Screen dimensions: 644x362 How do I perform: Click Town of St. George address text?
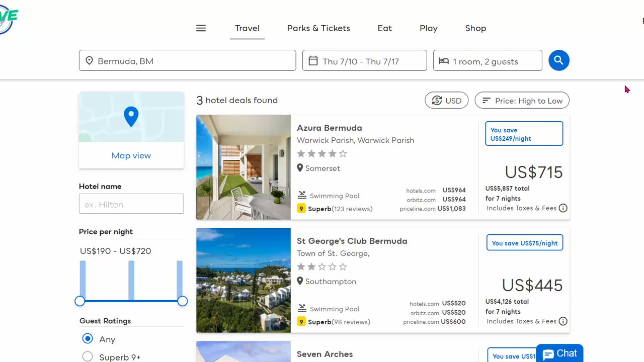pos(333,253)
